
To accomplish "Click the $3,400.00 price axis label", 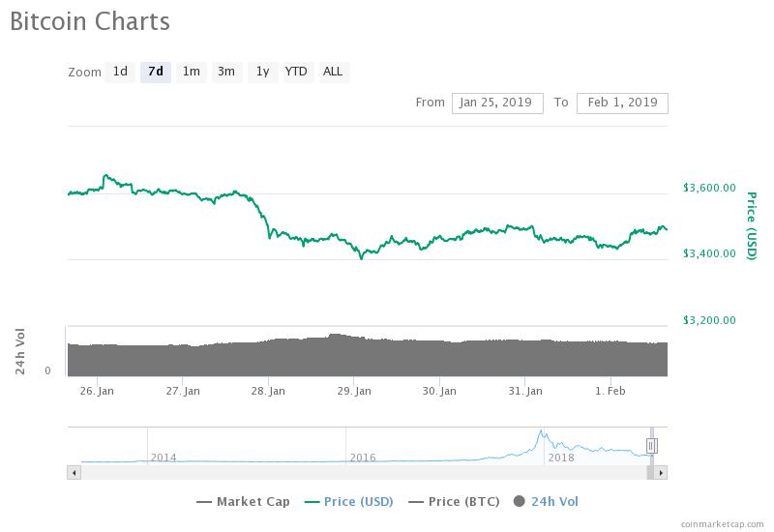I will 709,253.
